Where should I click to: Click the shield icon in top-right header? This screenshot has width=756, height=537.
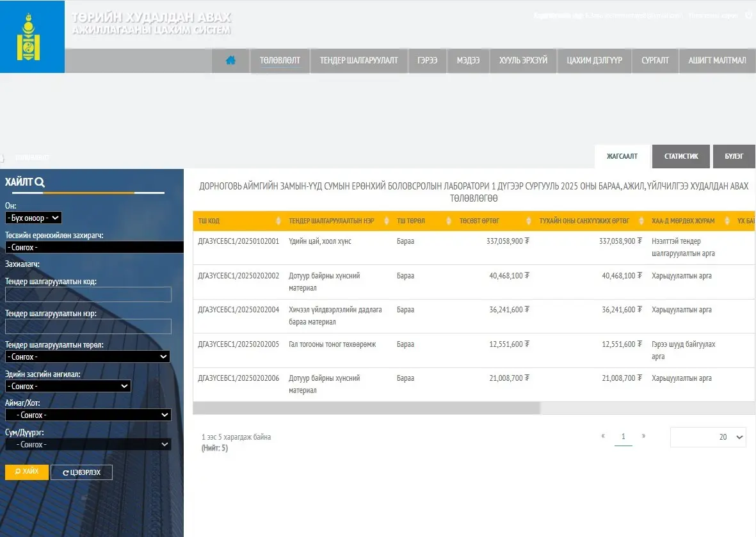[748, 15]
